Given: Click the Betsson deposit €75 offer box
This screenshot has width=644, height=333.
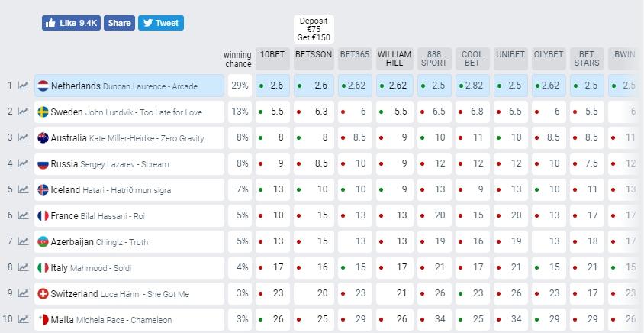Looking at the screenshot, I should (x=314, y=29).
